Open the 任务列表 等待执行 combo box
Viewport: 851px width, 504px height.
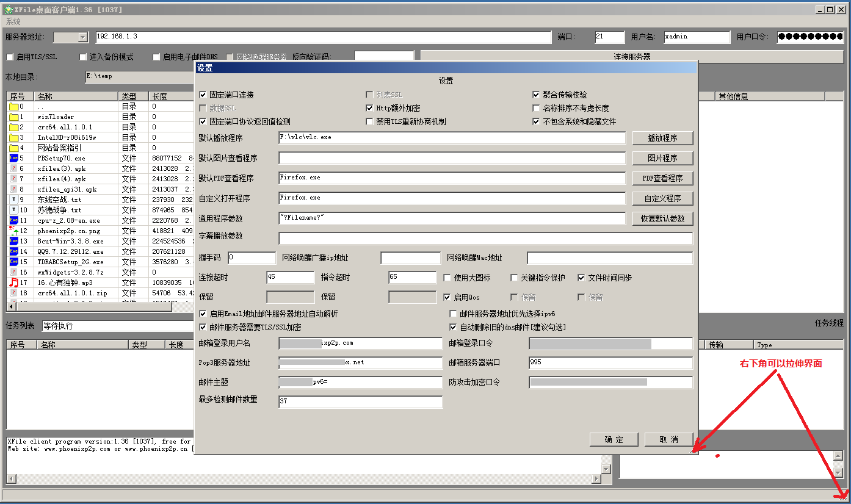point(116,326)
